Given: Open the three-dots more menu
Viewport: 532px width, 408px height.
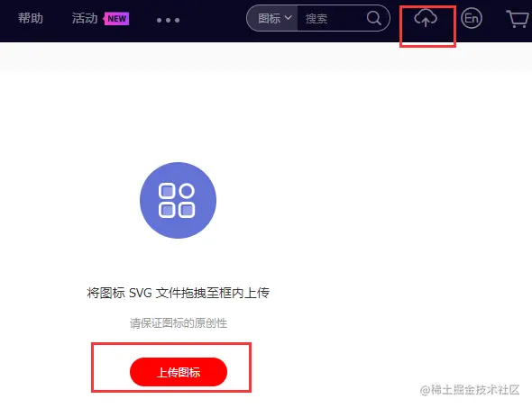Looking at the screenshot, I should [168, 21].
